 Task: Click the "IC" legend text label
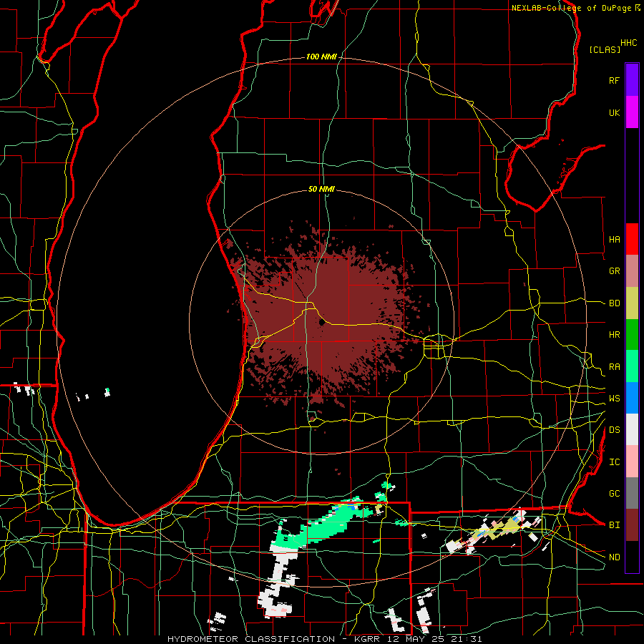(x=615, y=462)
